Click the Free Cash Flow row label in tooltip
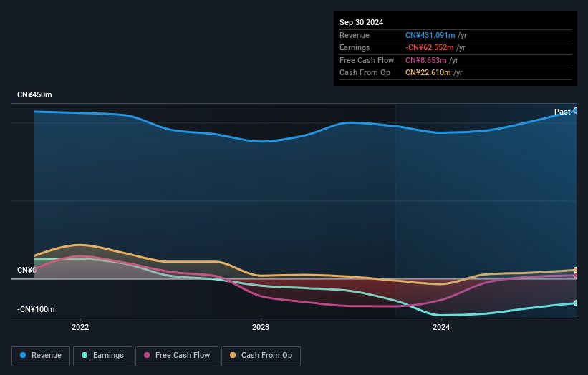 tap(367, 60)
